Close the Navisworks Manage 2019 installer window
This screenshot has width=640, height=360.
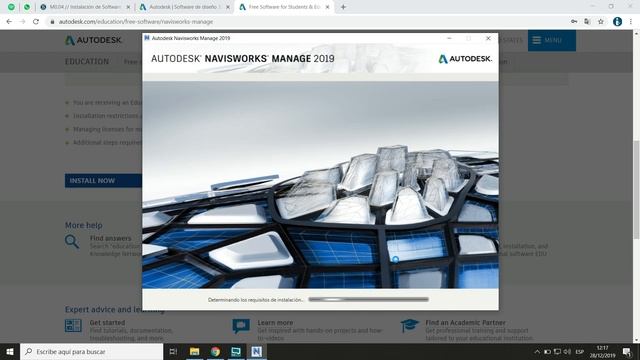coord(488,38)
